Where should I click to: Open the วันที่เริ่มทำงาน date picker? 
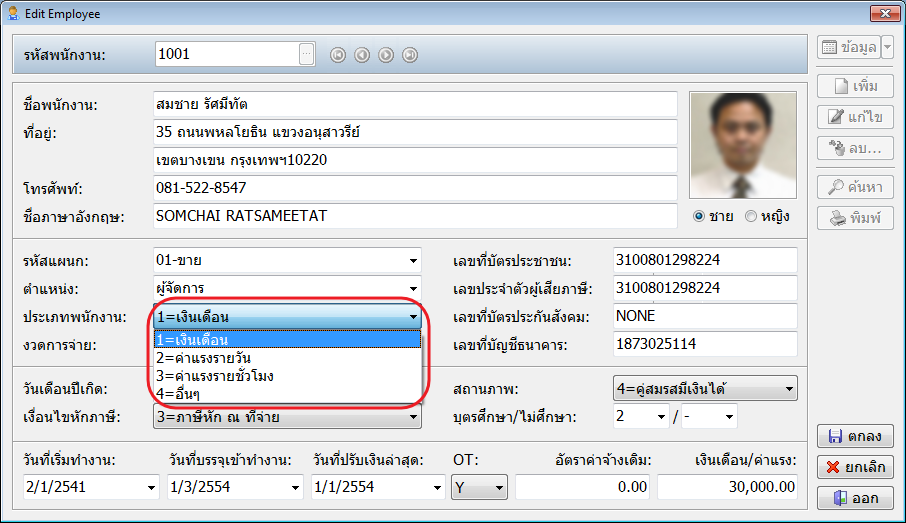[x=152, y=488]
